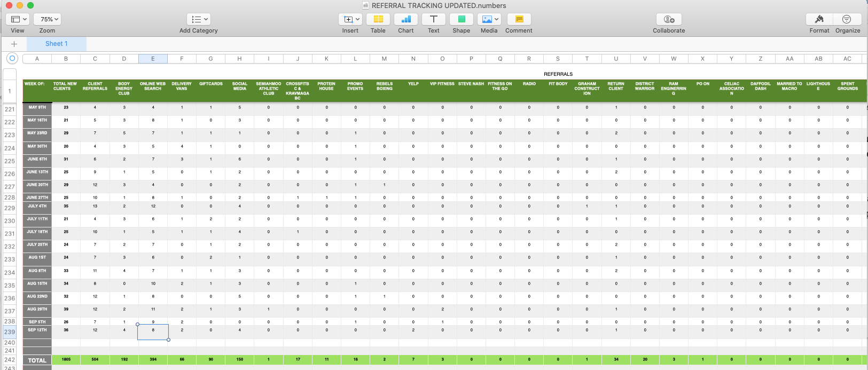Add a Comment to the cell
Viewport: 868px width, 370px height.
click(x=519, y=19)
